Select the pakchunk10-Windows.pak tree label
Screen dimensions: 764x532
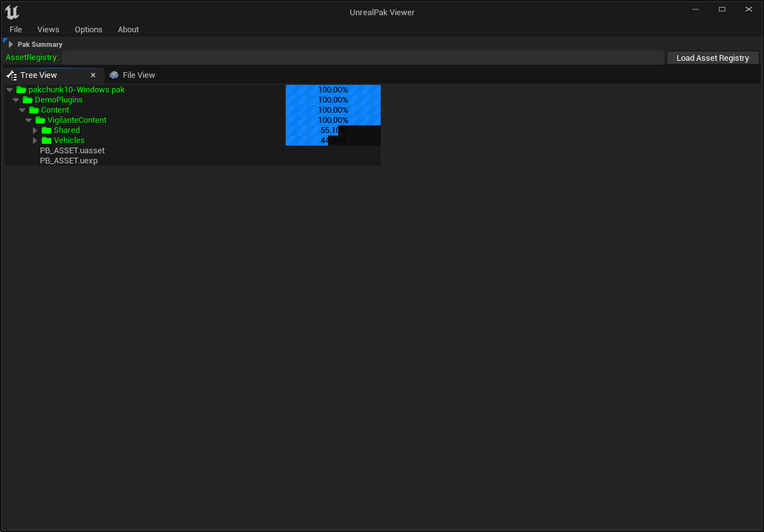[x=77, y=90]
